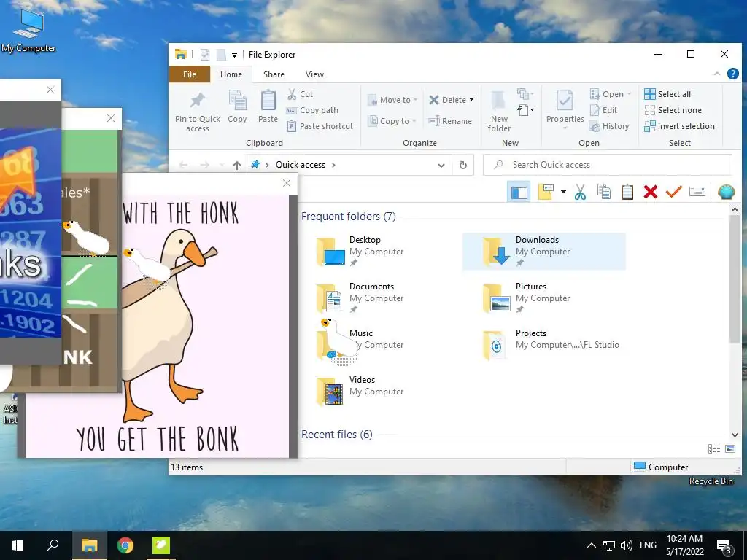This screenshot has height=560, width=747.
Task: Close the honk goose meme window
Action: point(287,183)
